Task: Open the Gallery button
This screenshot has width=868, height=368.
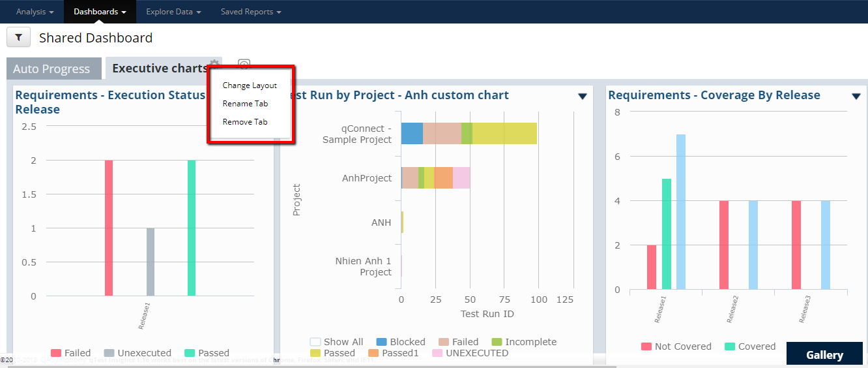Action: point(824,355)
